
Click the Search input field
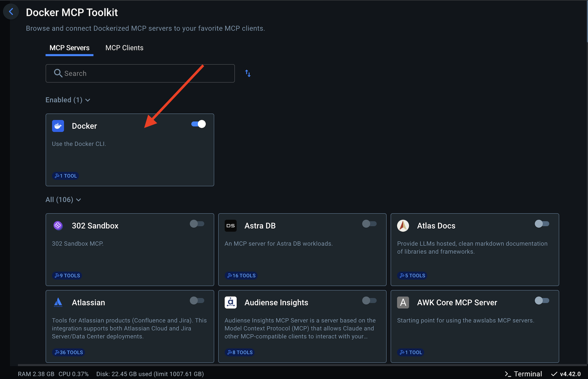(140, 73)
